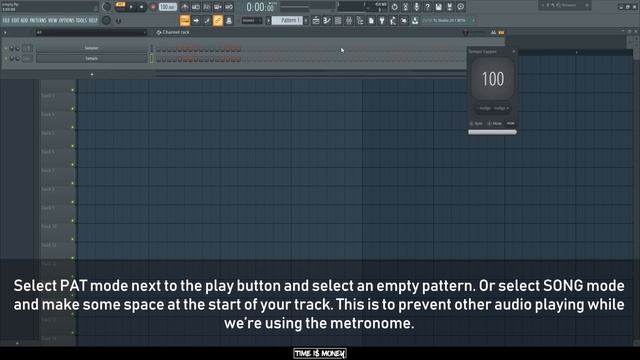Toggle the countdown before recording icon

point(207,7)
